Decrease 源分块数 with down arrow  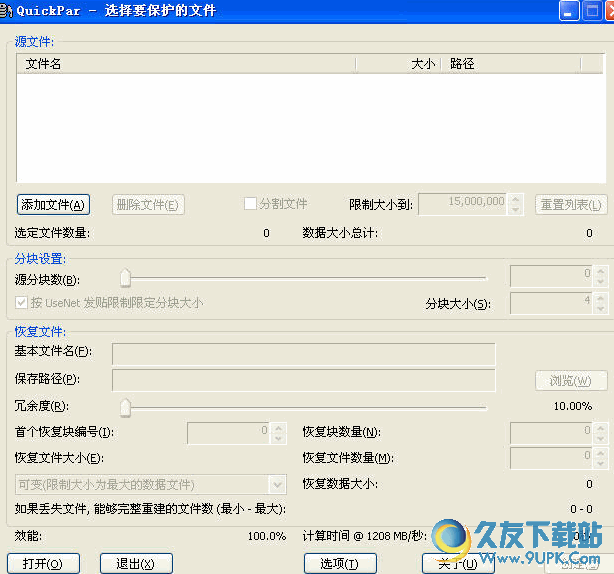point(601,281)
